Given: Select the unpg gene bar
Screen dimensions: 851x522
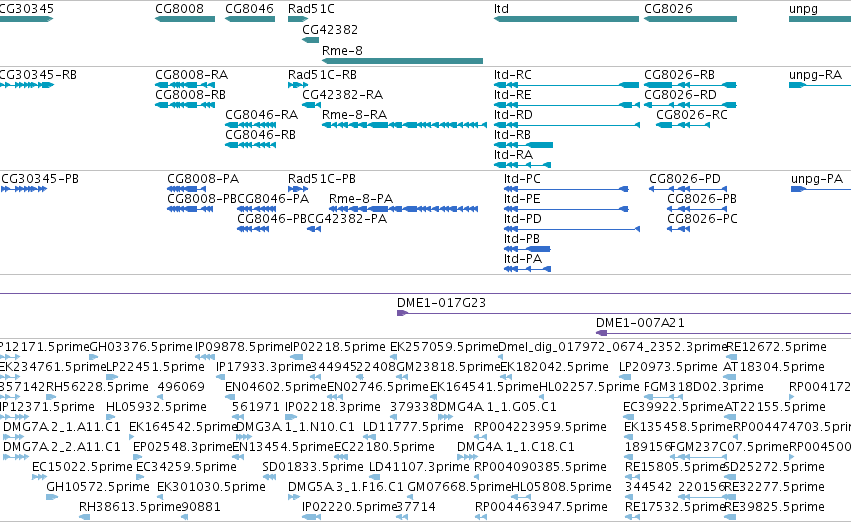Looking at the screenshot, I should 820,19.
